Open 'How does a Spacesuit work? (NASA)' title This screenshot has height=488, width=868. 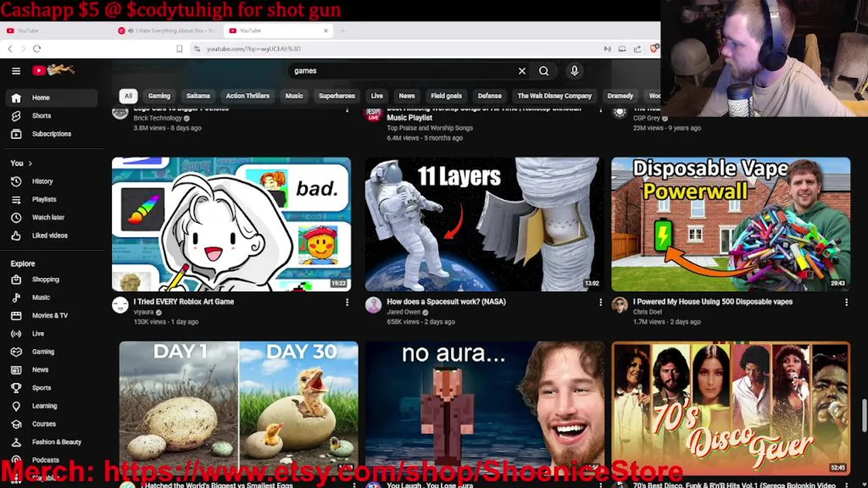coord(446,302)
